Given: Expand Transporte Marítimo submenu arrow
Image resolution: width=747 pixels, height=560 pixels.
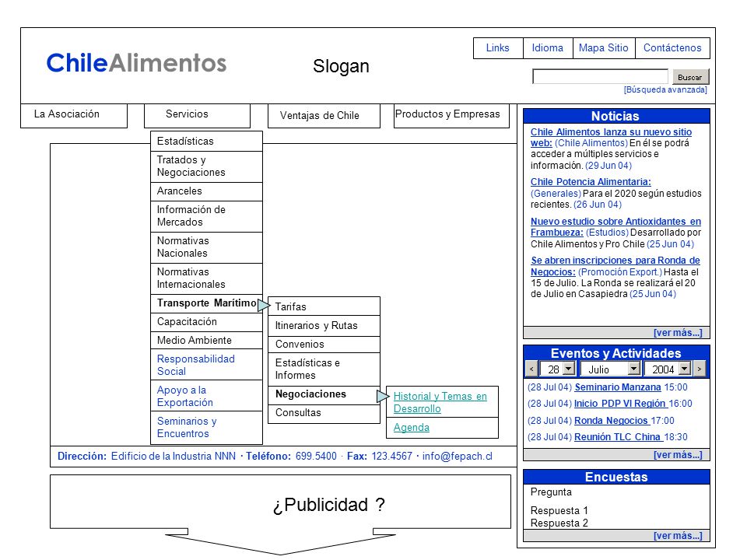Looking at the screenshot, I should (x=264, y=305).
